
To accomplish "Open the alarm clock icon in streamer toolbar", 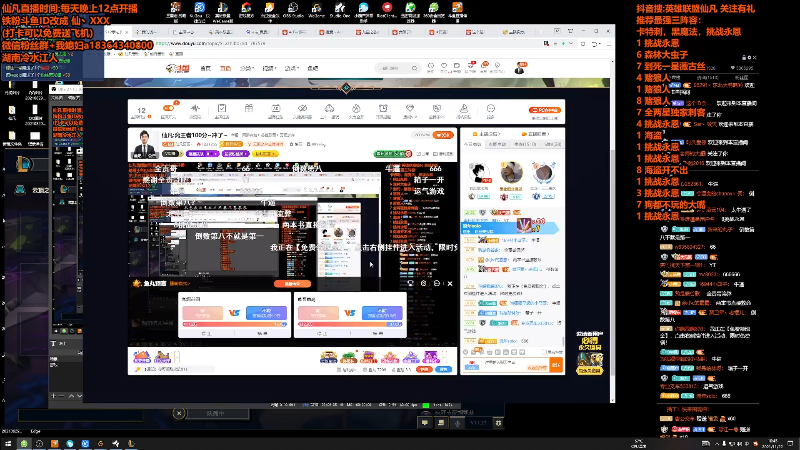I will coord(383,108).
